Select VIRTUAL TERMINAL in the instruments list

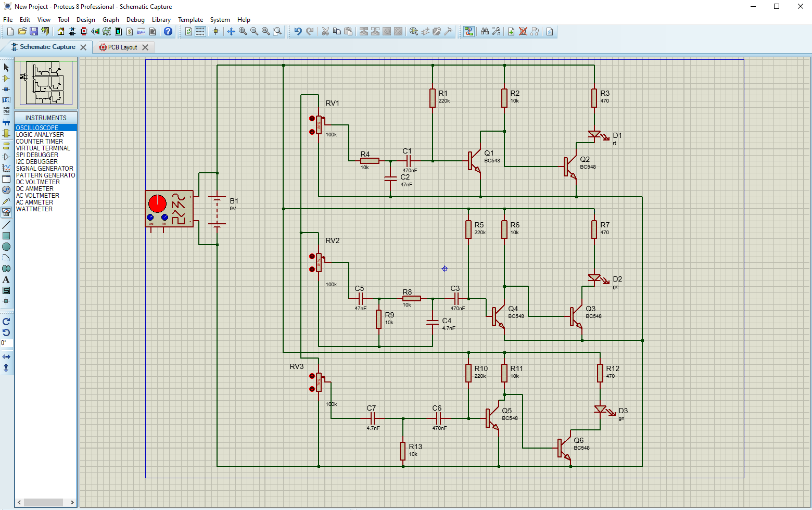point(46,148)
